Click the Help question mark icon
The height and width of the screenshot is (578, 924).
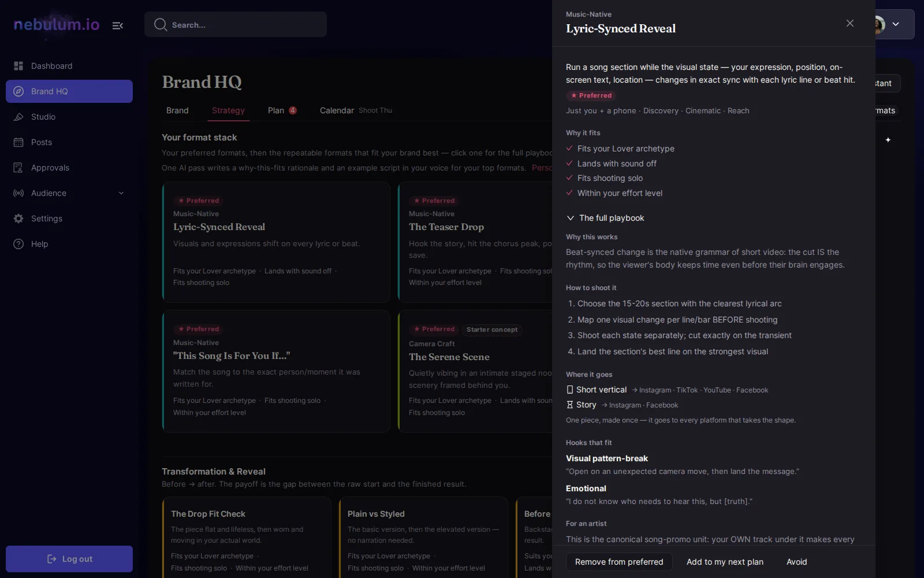[x=18, y=244]
